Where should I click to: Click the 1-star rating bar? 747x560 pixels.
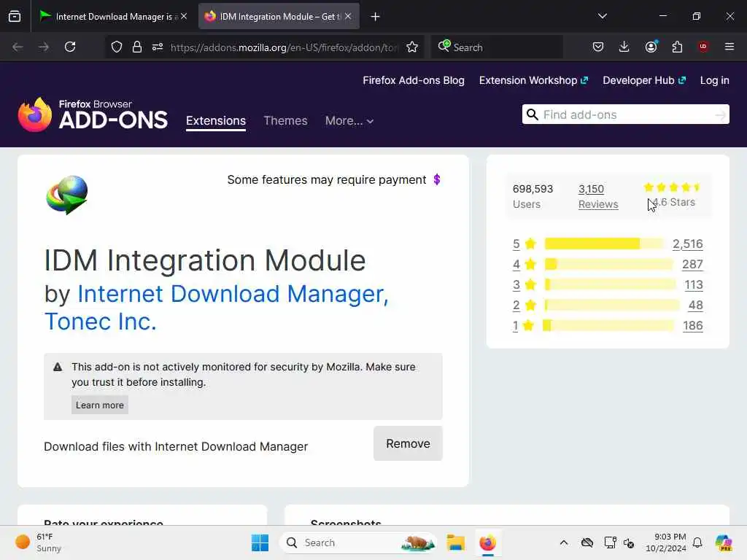point(609,326)
